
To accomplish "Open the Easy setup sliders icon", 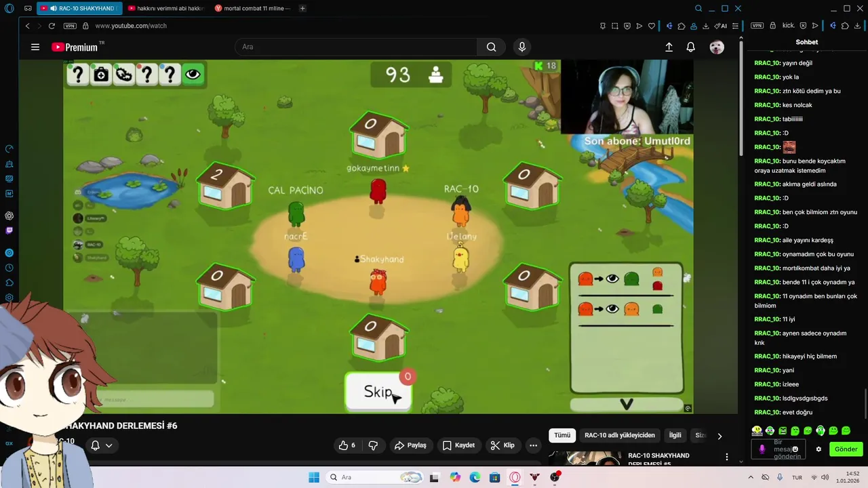I will pos(735,26).
